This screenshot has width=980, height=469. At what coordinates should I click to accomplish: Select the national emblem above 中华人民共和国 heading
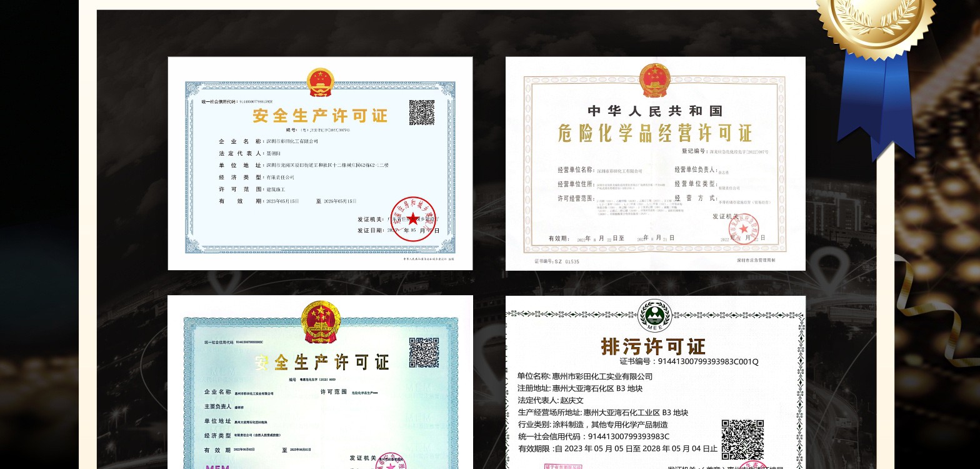pyautogui.click(x=654, y=81)
